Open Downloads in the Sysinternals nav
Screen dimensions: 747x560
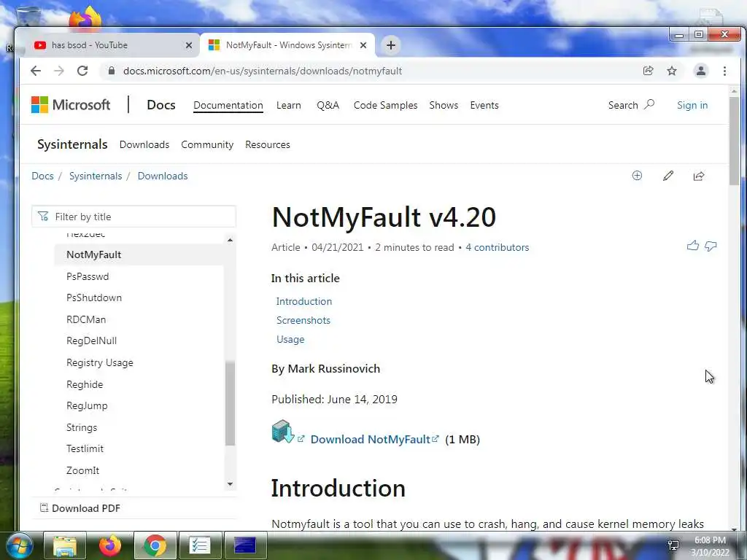point(144,144)
